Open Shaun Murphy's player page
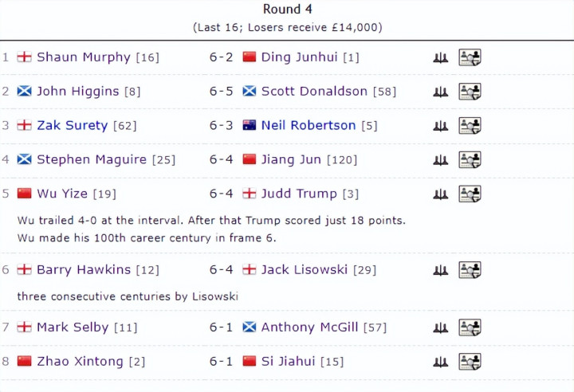Image resolution: width=574 pixels, height=392 pixels. 84,57
